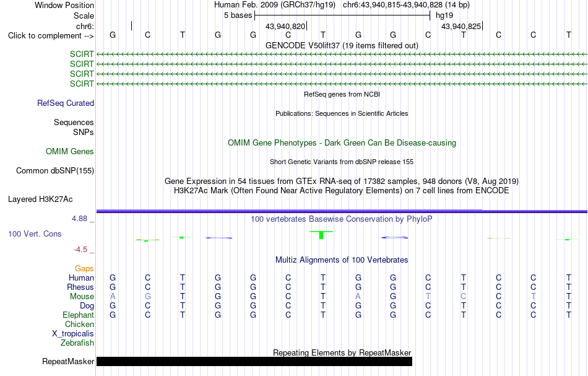The image size is (588, 376).
Task: Open the RefSeq Curated track label
Action: 66,103
